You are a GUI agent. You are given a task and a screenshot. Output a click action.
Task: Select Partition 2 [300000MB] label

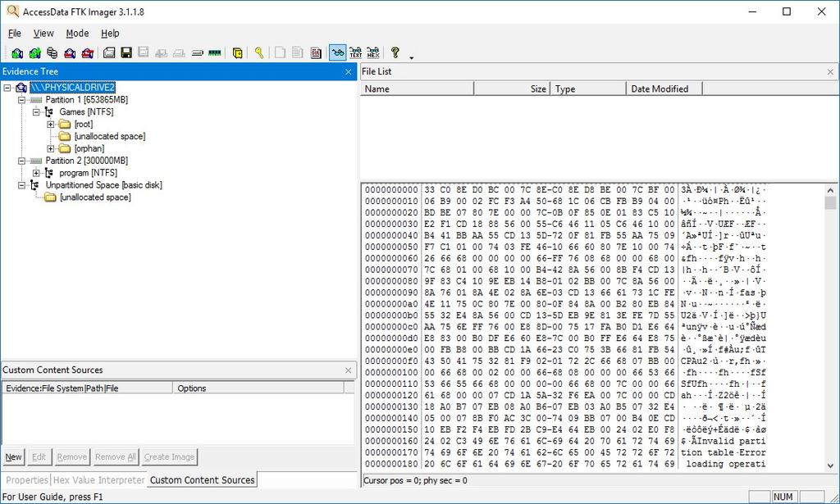(x=87, y=161)
